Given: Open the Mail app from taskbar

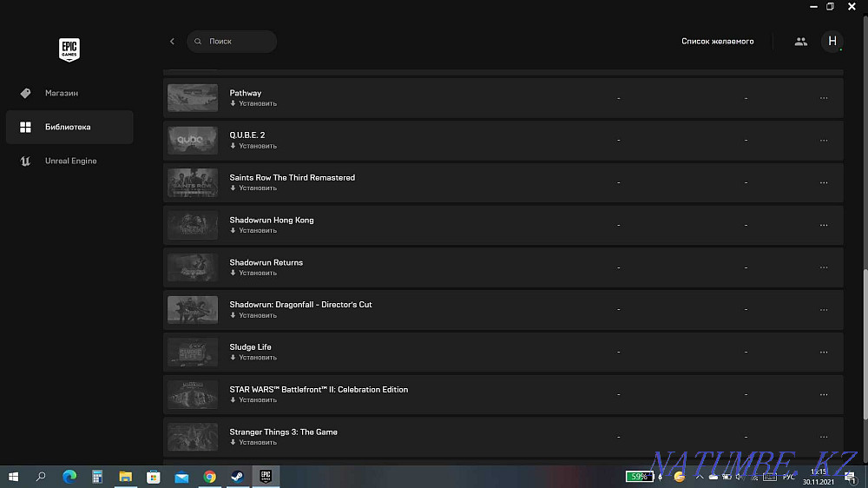Looking at the screenshot, I should [x=181, y=477].
